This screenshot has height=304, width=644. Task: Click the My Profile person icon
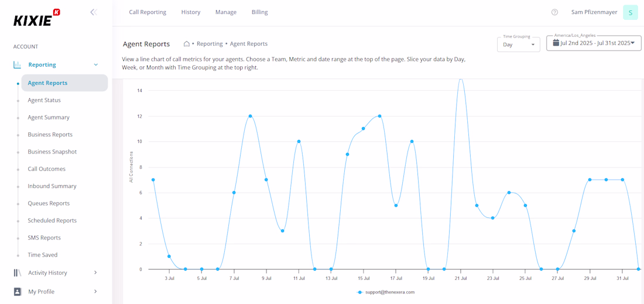(17, 291)
